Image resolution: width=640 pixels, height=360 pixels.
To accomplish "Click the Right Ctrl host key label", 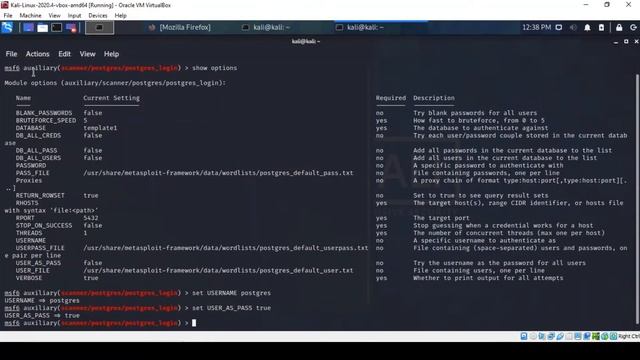I will 629,336.
